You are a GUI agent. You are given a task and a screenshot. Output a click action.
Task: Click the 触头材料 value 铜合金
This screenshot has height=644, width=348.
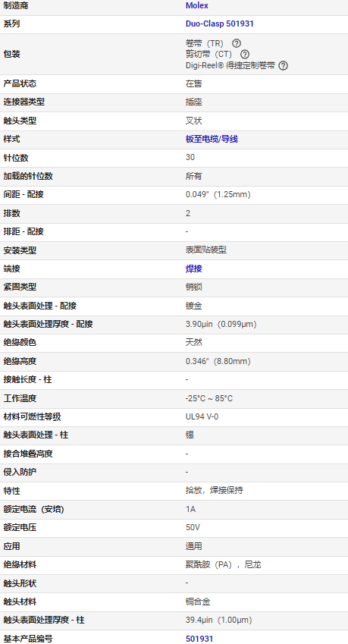pyautogui.click(x=198, y=602)
